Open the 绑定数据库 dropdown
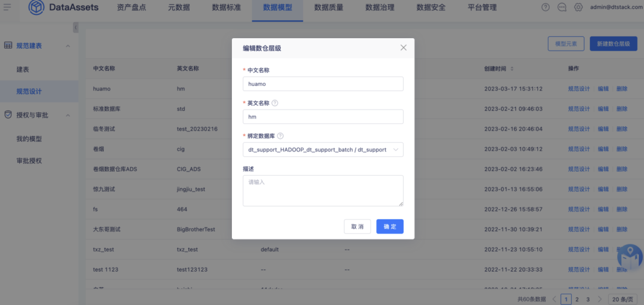This screenshot has width=644, height=305. point(323,150)
